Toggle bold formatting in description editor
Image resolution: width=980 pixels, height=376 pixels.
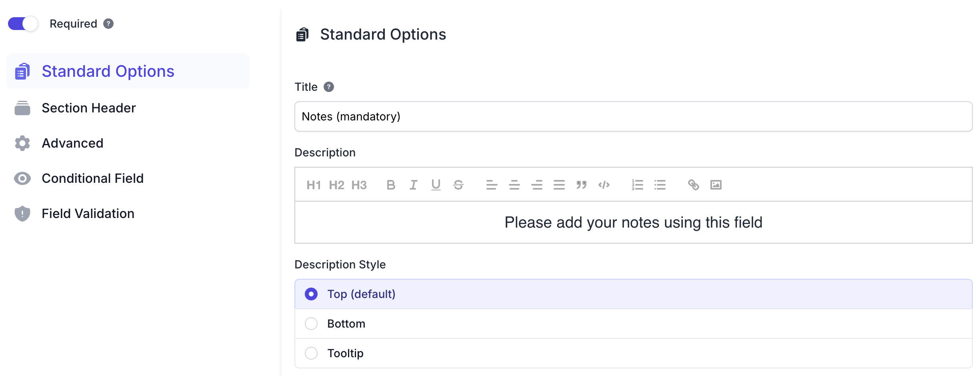click(x=391, y=185)
